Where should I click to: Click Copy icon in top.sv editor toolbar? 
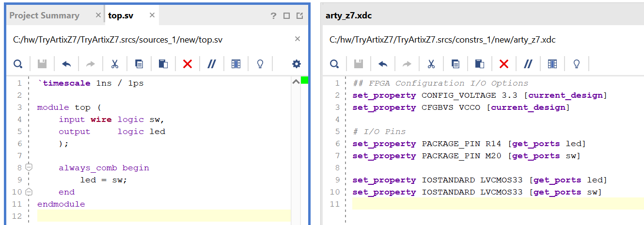(x=139, y=64)
